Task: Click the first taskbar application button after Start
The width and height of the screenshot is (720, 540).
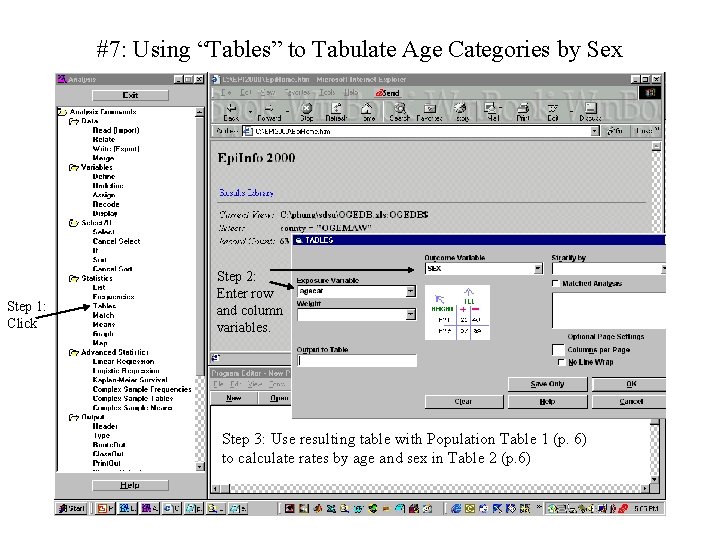Action: [105, 508]
